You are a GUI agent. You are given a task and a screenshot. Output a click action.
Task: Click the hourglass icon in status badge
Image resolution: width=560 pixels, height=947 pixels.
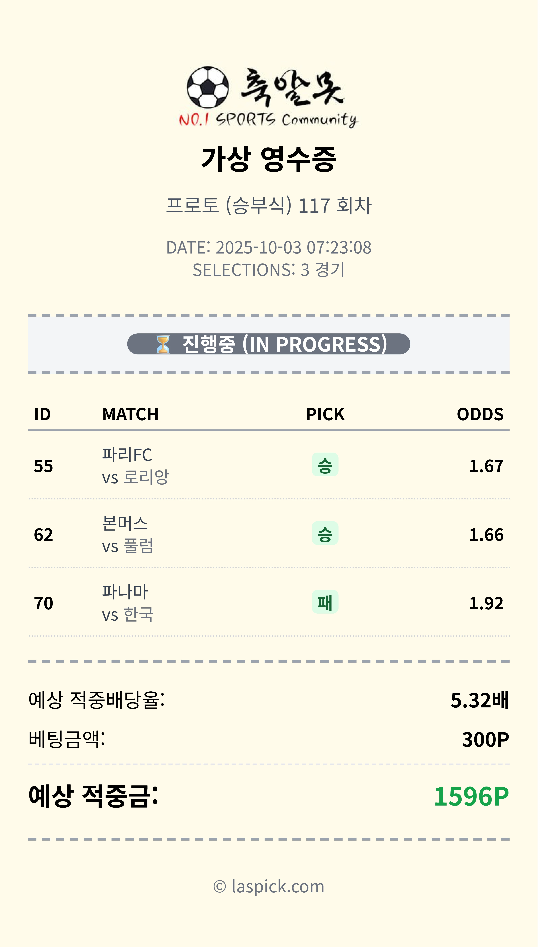coord(163,344)
